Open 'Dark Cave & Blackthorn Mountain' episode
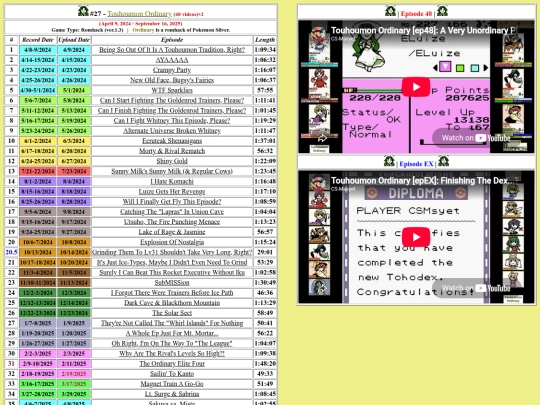 [x=172, y=303]
